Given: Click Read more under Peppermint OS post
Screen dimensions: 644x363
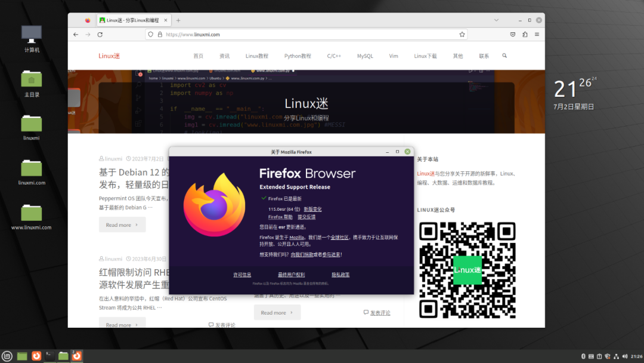Looking at the screenshot, I should point(122,225).
